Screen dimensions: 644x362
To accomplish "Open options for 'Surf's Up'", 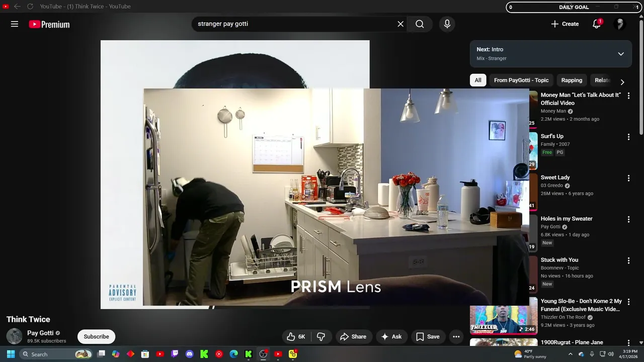I will click(x=628, y=137).
